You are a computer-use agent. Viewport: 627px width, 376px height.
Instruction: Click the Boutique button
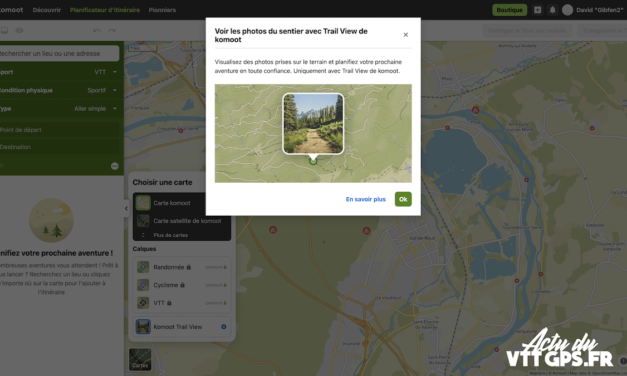coord(509,10)
